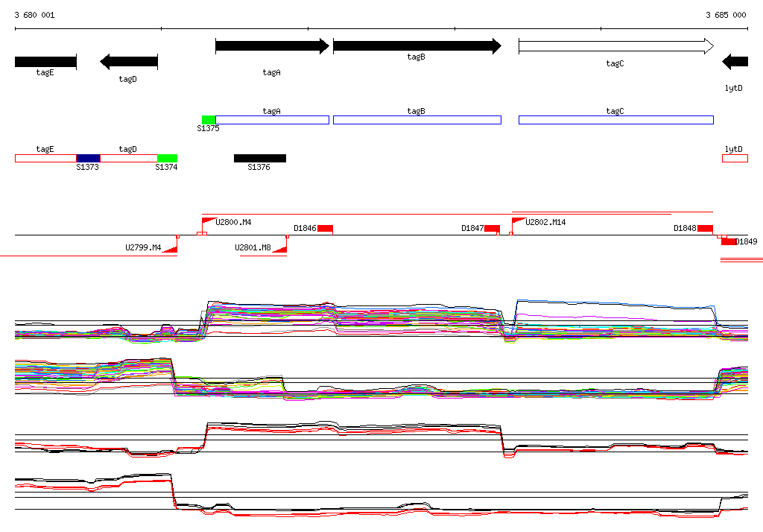Click the "3 685 000" end coordinate
The height and width of the screenshot is (532, 763).
coord(726,15)
